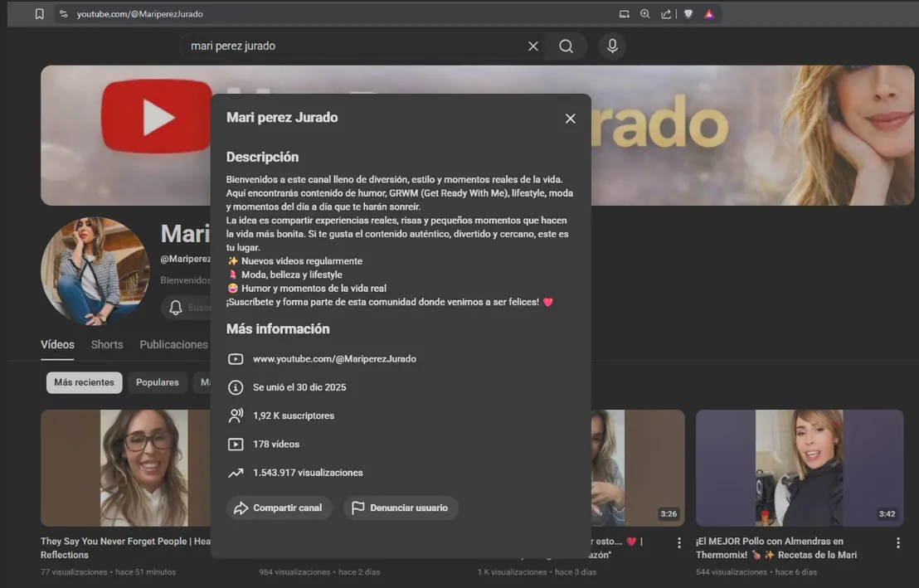Click the Descripción heading in dialog

[x=263, y=157]
